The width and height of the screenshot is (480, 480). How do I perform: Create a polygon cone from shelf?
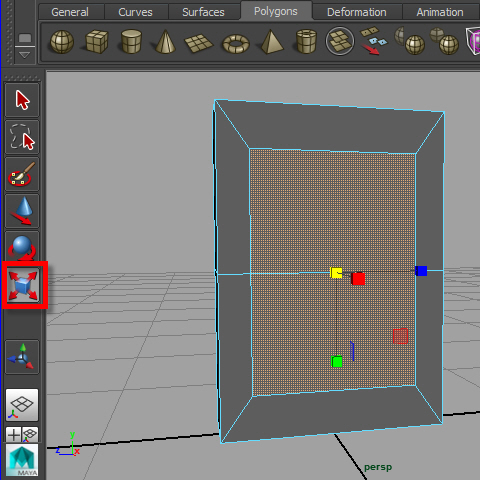coord(165,42)
